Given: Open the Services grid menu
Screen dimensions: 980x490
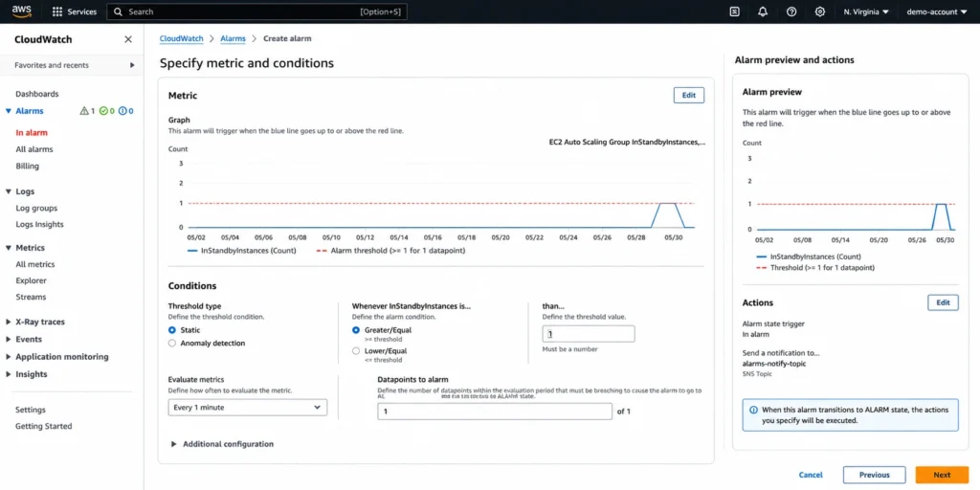Looking at the screenshot, I should (75, 11).
